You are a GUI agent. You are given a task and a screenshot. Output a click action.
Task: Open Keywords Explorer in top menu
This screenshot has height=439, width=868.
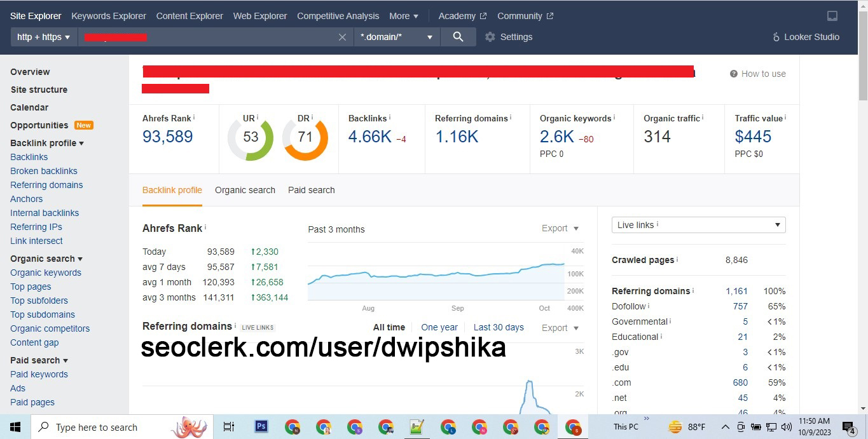point(109,16)
